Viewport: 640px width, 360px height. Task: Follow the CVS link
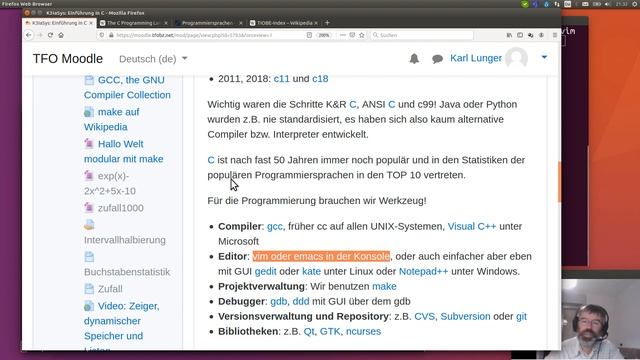(424, 316)
